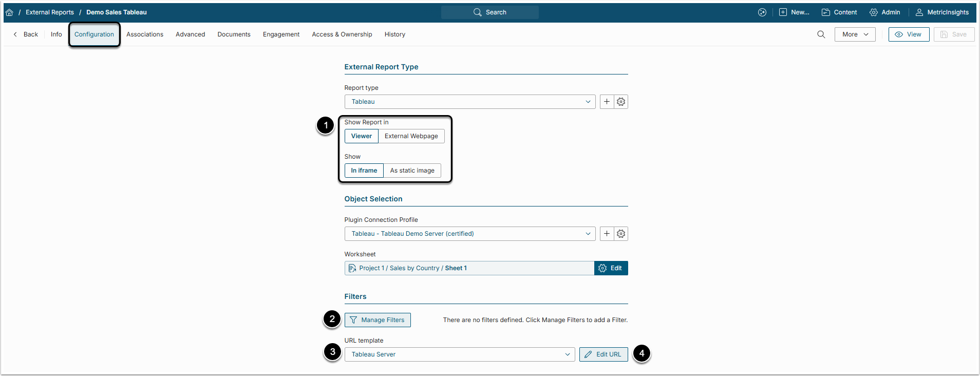
Task: Edit the Worksheet selection
Action: coord(611,268)
